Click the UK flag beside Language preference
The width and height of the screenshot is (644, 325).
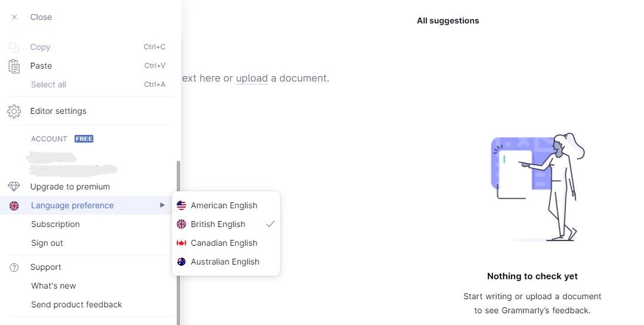pos(14,205)
